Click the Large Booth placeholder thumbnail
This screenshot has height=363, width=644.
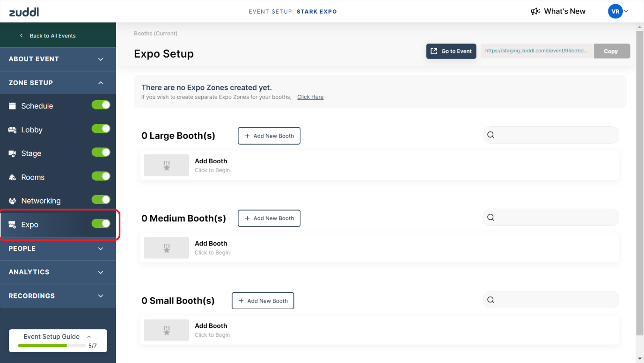click(166, 165)
